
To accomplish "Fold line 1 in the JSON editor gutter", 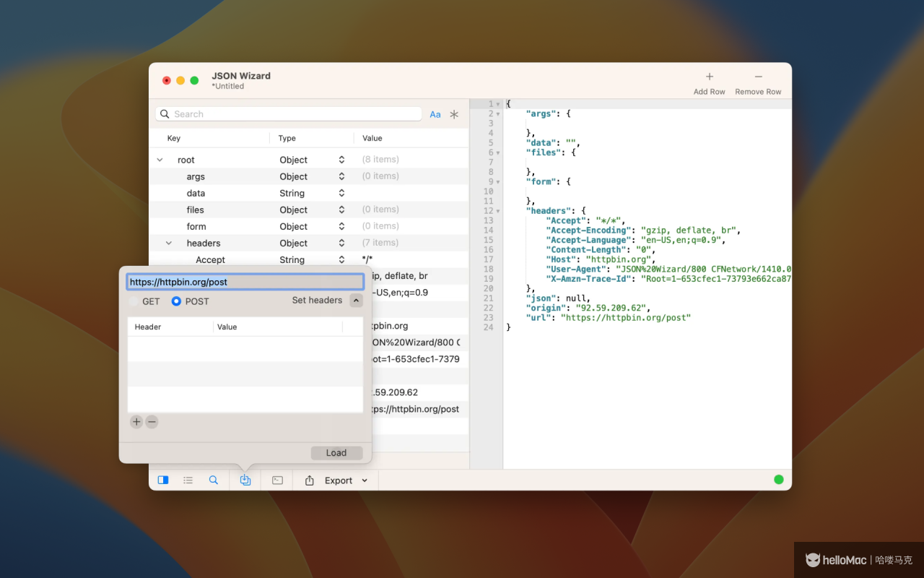I will (498, 104).
